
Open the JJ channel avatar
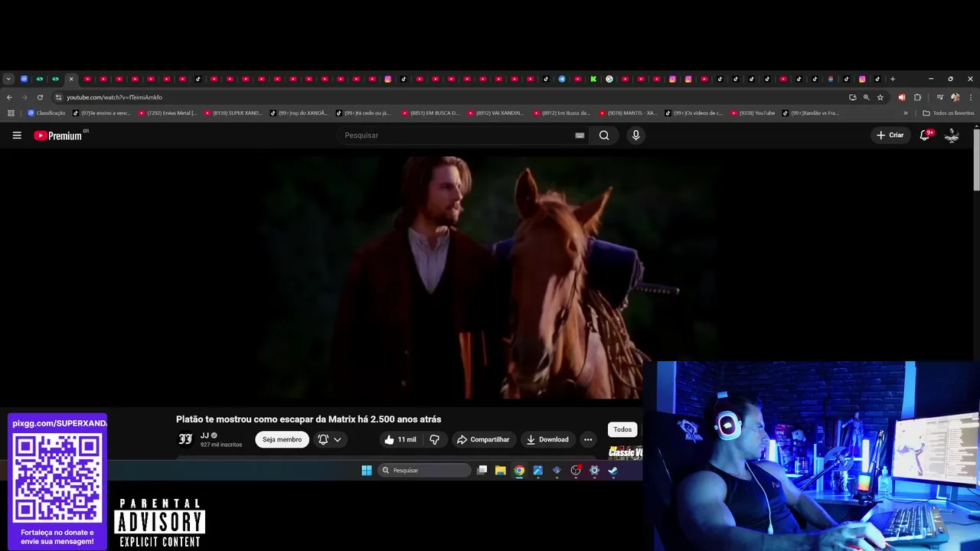pyautogui.click(x=185, y=439)
